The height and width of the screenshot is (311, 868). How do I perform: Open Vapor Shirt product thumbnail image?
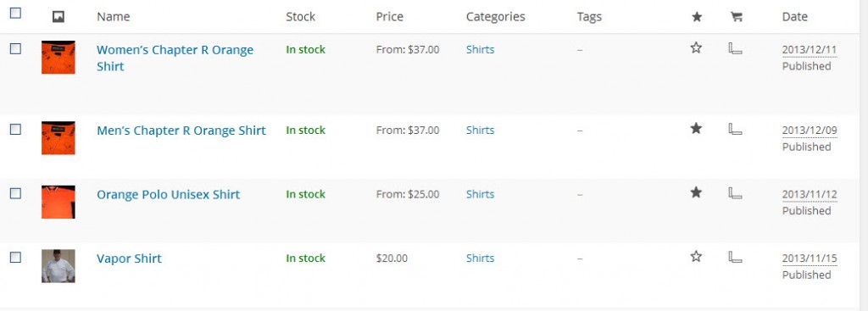[58, 266]
